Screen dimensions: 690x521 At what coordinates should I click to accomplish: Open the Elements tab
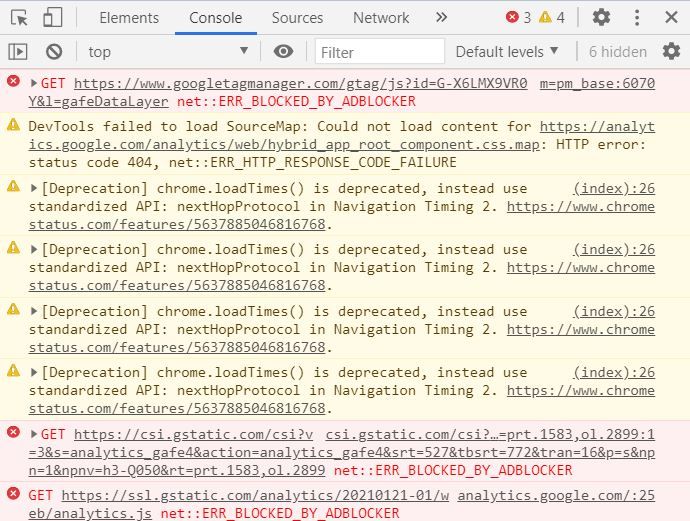click(129, 18)
